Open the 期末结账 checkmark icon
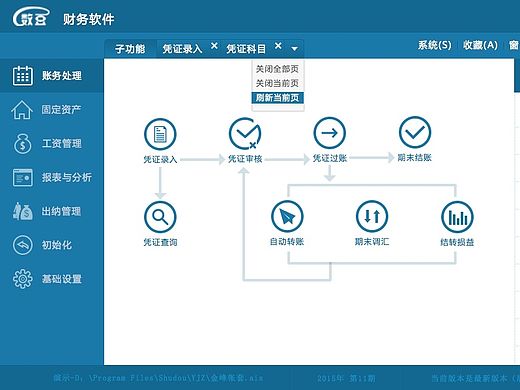 (x=415, y=132)
